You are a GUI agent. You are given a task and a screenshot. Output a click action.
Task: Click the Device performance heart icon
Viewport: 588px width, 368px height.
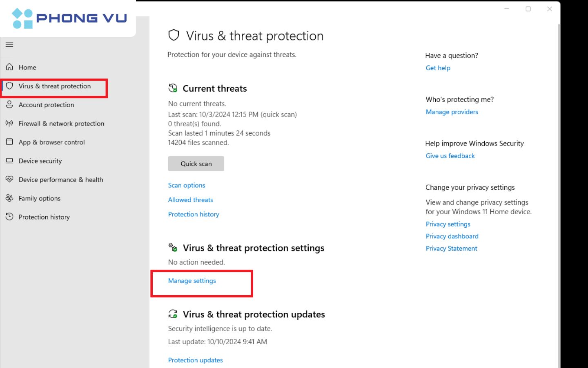click(9, 180)
